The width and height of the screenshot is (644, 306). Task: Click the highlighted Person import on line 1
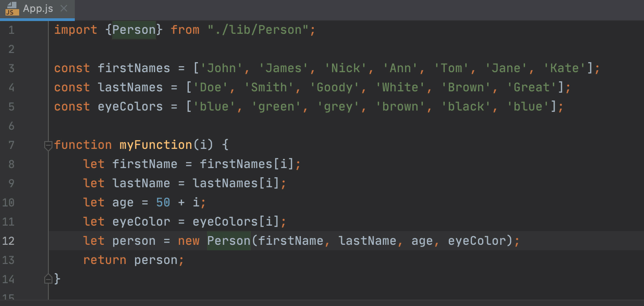tap(134, 30)
